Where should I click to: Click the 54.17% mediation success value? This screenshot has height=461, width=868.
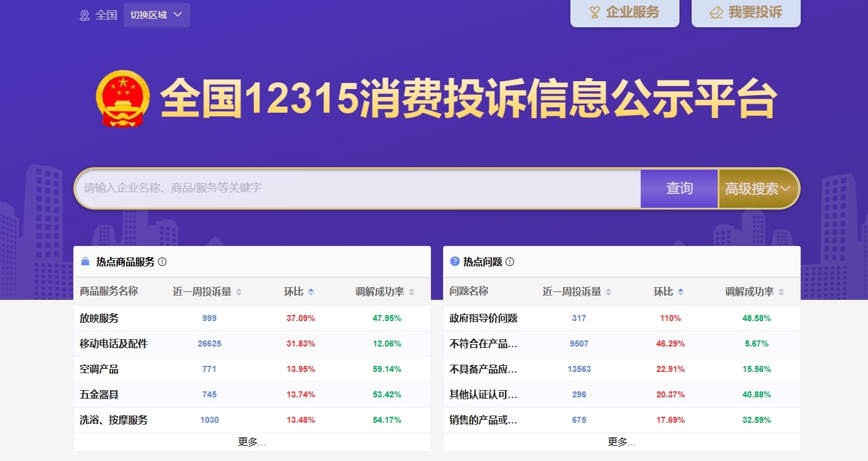387,420
